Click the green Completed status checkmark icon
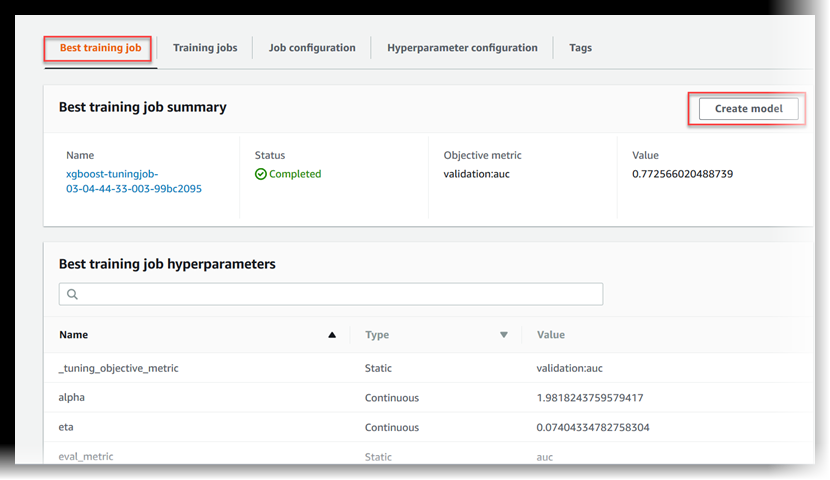 coord(261,174)
